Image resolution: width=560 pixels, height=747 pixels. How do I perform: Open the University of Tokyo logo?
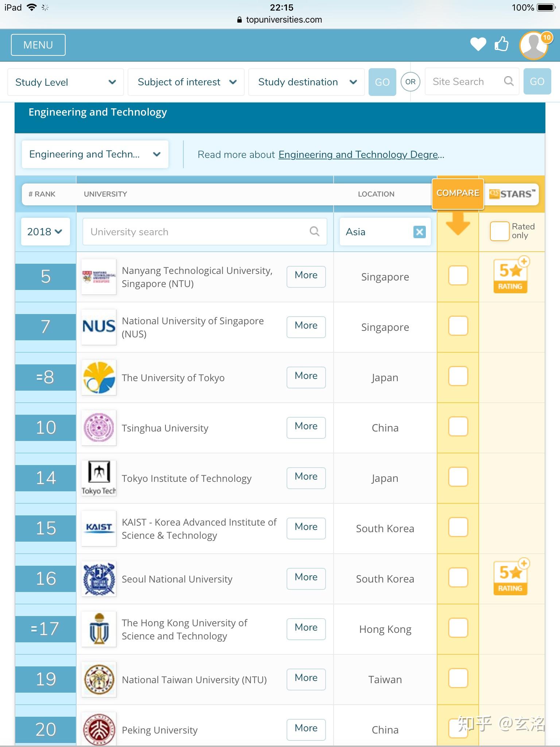[x=99, y=378]
